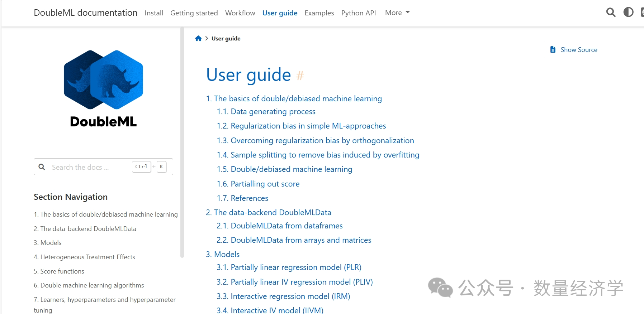The width and height of the screenshot is (644, 314).
Task: Click the magnifier icon in sidebar search
Action: [x=42, y=167]
